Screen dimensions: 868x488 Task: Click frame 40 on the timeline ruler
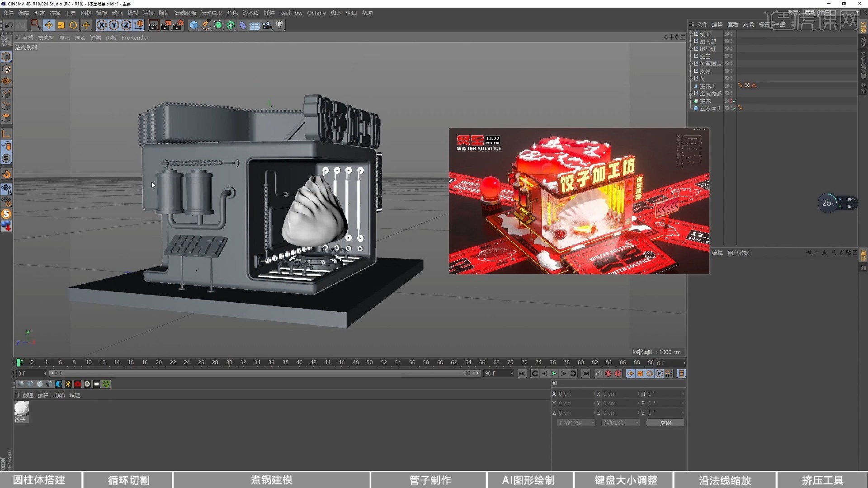pyautogui.click(x=299, y=362)
